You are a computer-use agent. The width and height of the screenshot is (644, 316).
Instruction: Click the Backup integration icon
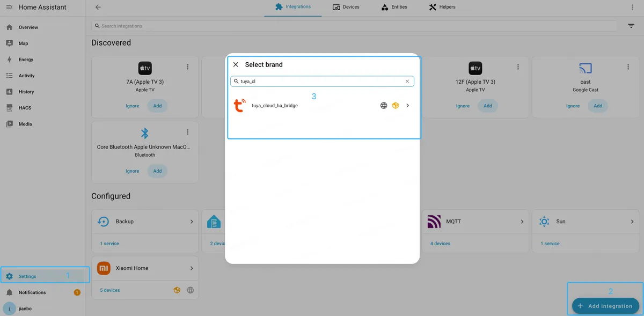click(x=104, y=222)
